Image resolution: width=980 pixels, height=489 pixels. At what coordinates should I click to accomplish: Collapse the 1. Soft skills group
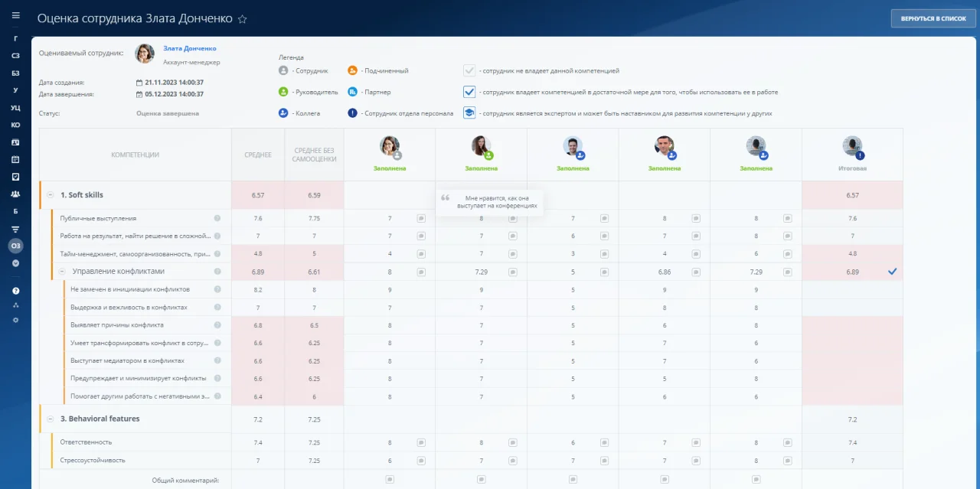tap(50, 195)
